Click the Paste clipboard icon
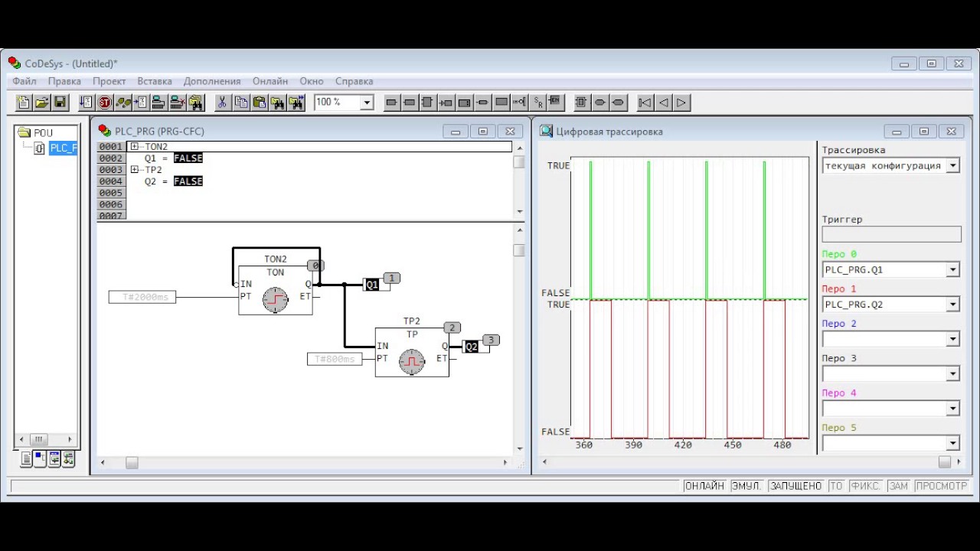Viewport: 980px width, 551px height. click(x=259, y=102)
